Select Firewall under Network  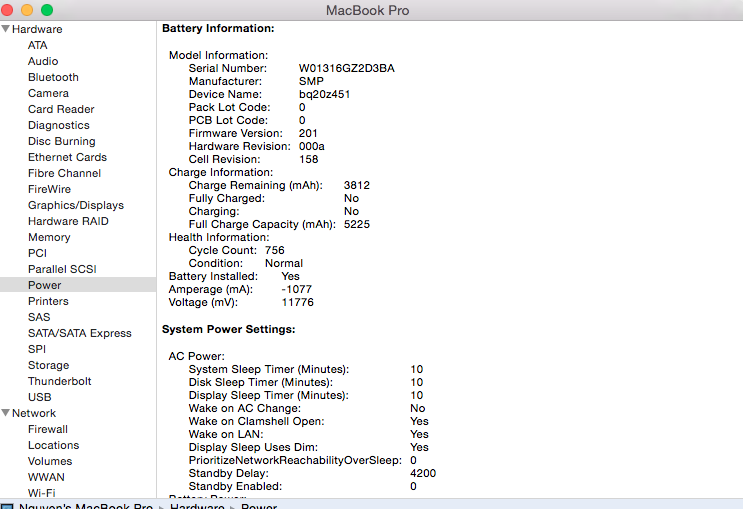[x=48, y=429]
